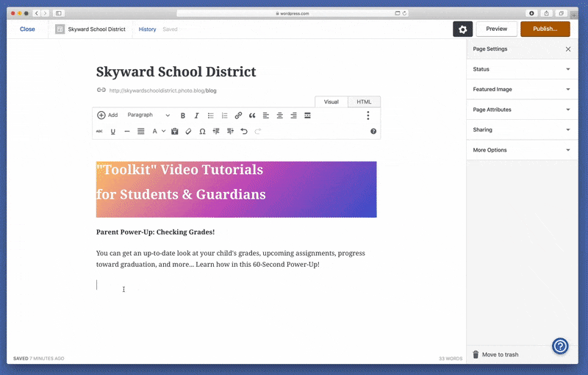Toggle the page settings gear button
The image size is (588, 375).
point(462,29)
